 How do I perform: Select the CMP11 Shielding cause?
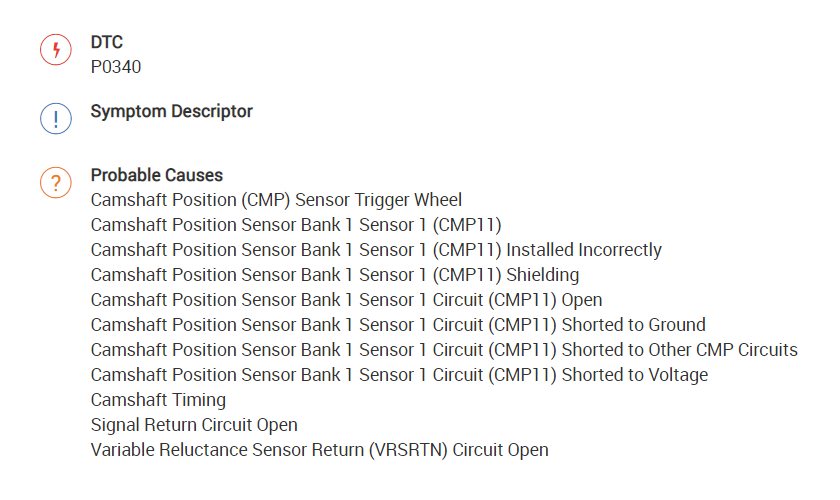pos(334,275)
